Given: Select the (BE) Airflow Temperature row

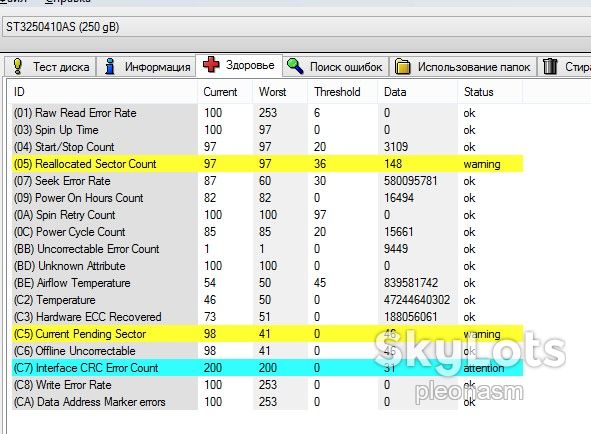Looking at the screenshot, I should coord(268,283).
